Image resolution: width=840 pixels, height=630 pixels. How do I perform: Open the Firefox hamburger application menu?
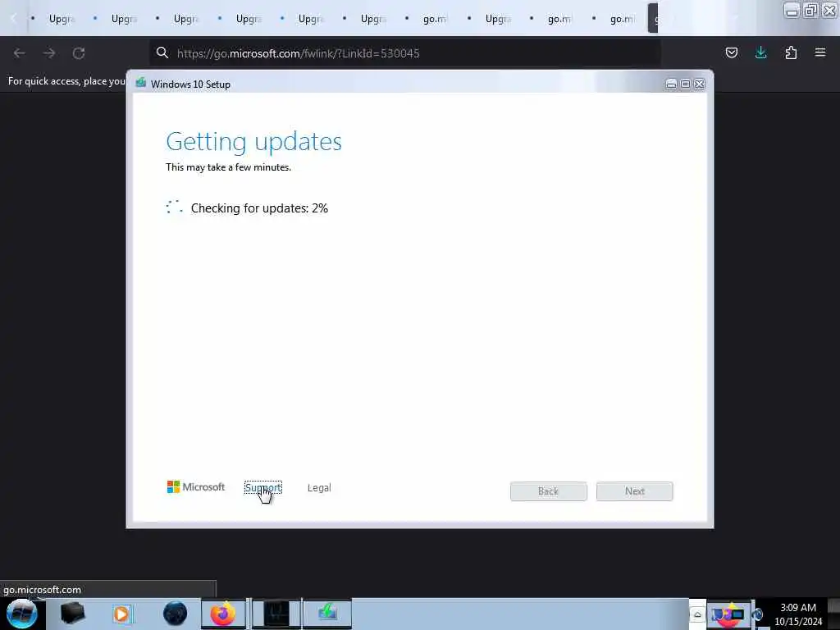pos(820,52)
